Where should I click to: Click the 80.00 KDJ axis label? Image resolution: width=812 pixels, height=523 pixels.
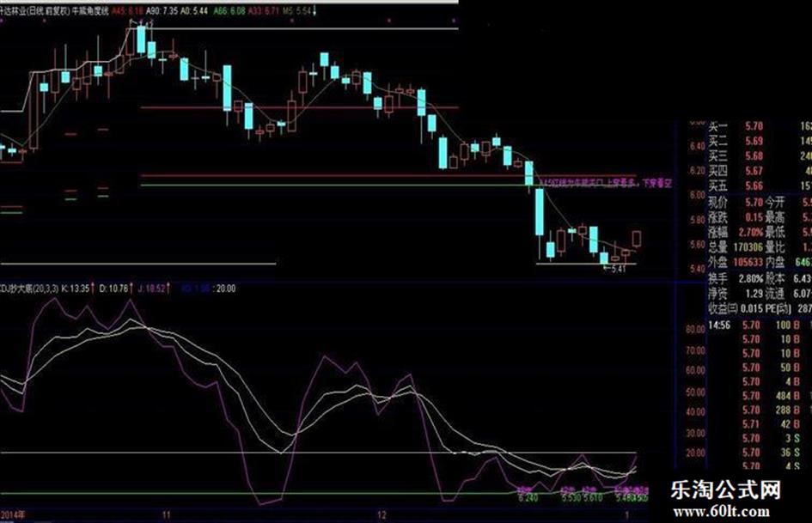[x=695, y=329]
